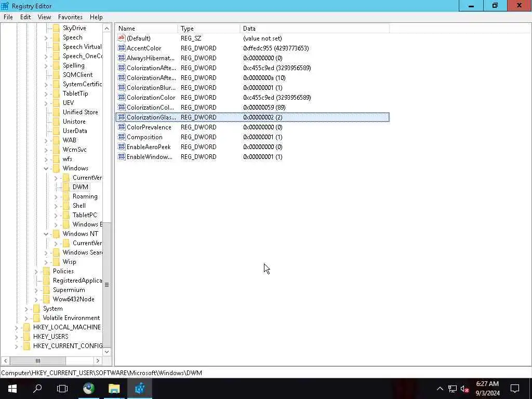This screenshot has width=532, height=399.
Task: Expand the TabletPC key
Action: point(56,215)
